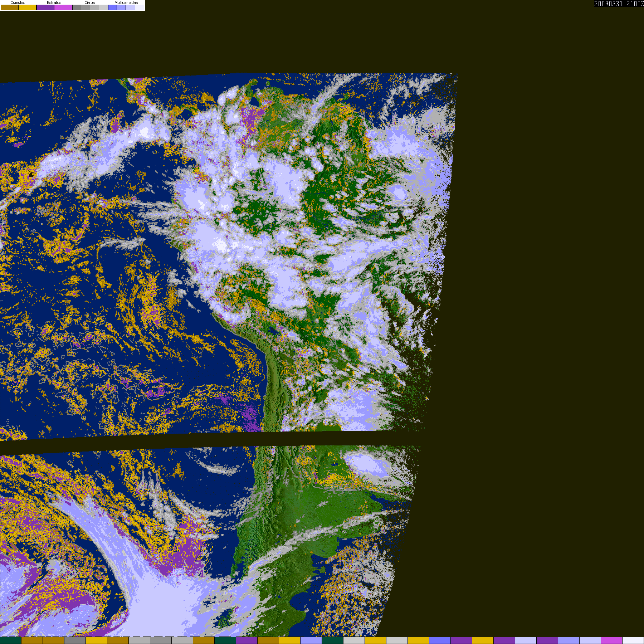Select the darkest blue Multicamadas legend swatch
Viewport: 644px width, 644px height.
[x=112, y=7]
